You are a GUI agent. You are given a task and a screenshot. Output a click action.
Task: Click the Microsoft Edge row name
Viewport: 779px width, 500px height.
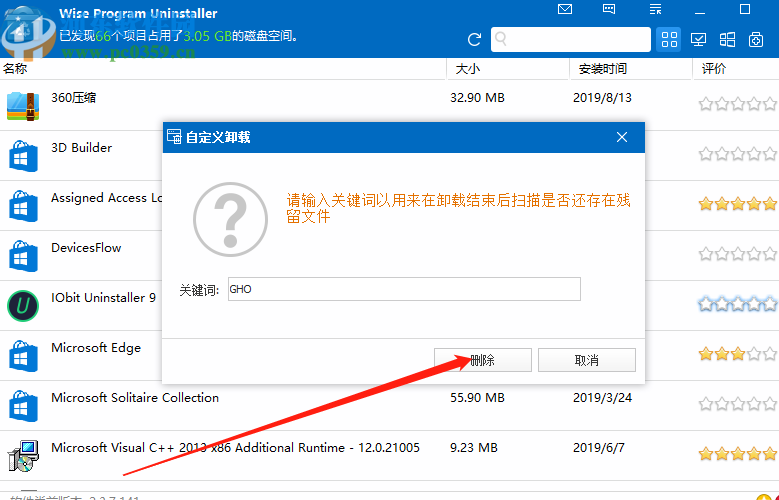point(96,348)
